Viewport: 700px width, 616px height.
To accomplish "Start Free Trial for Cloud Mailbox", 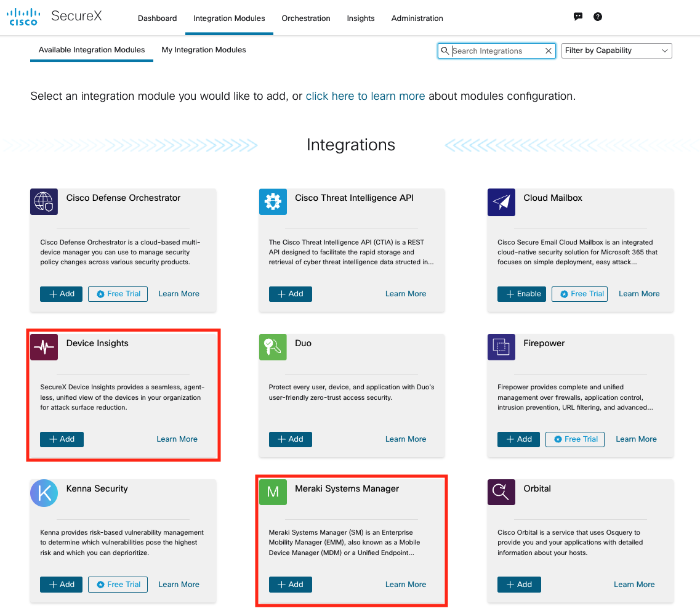I will (579, 294).
